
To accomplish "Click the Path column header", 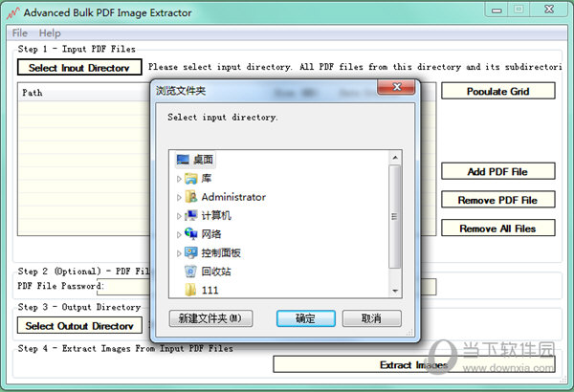I will click(84, 93).
